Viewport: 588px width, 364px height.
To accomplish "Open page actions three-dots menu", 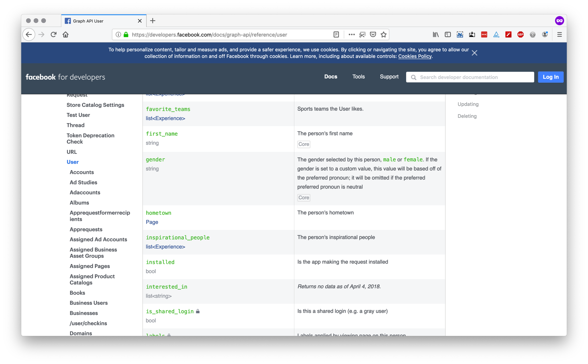I will pos(351,35).
